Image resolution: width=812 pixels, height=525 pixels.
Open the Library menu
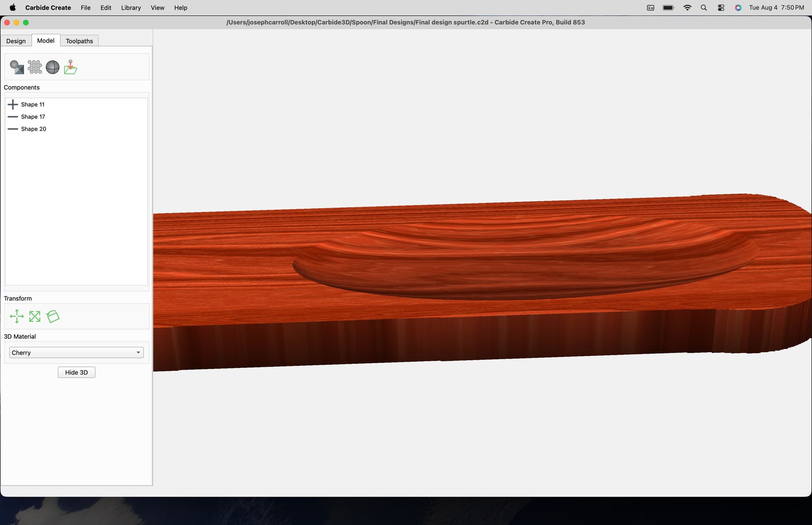[131, 8]
